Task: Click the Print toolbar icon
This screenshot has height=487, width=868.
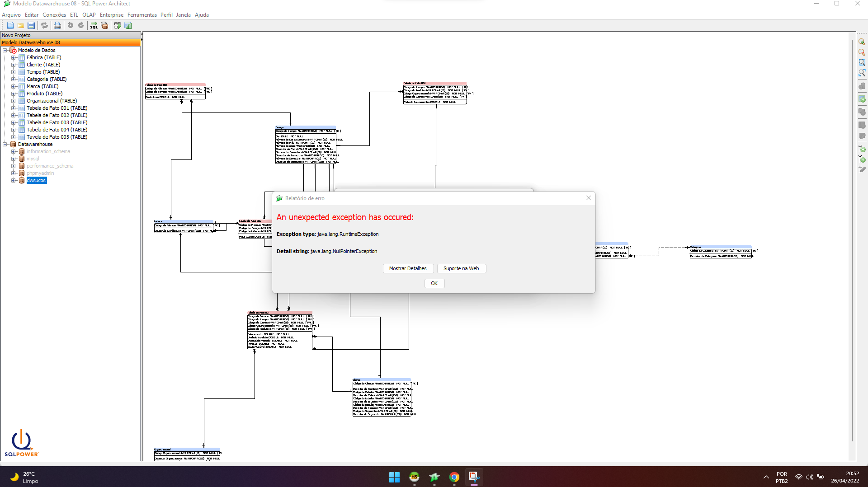Action: [x=57, y=26]
